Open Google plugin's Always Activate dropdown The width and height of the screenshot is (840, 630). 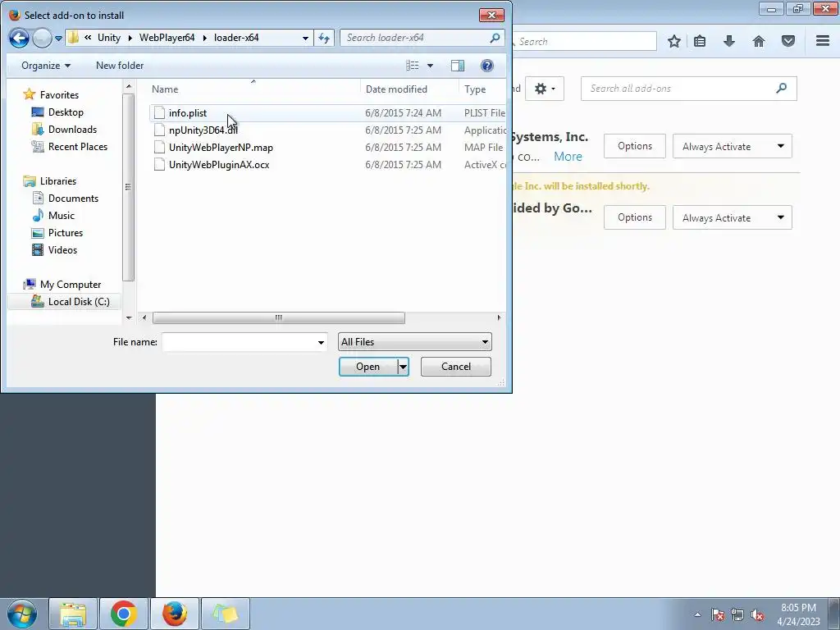coord(733,217)
